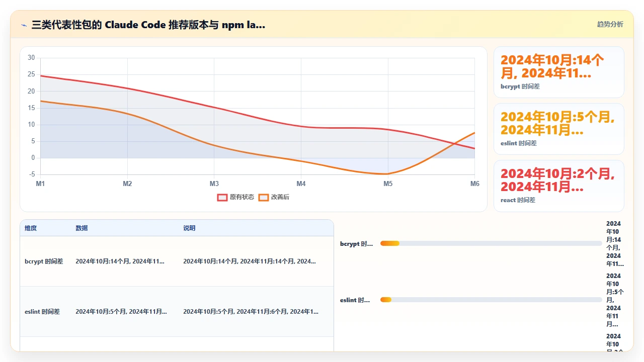Click the M4 axis label on the chart
The width and height of the screenshot is (644, 362).
coord(301,184)
